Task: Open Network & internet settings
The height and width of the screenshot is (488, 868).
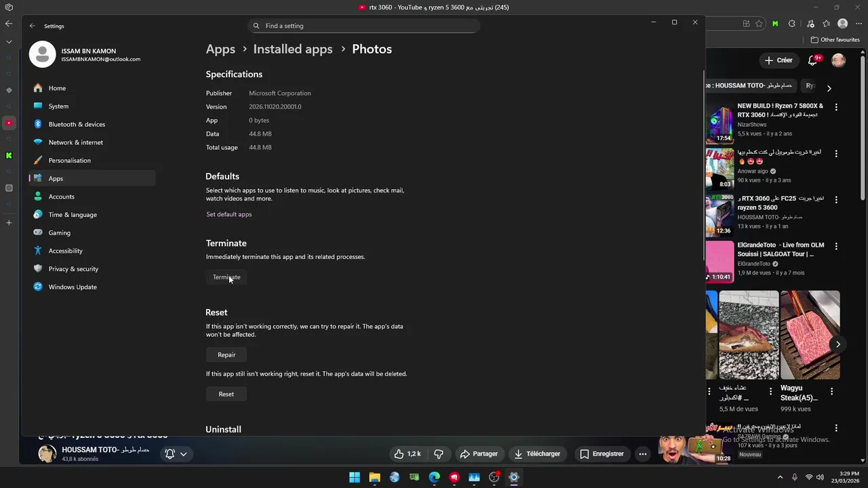Action: 92,142
